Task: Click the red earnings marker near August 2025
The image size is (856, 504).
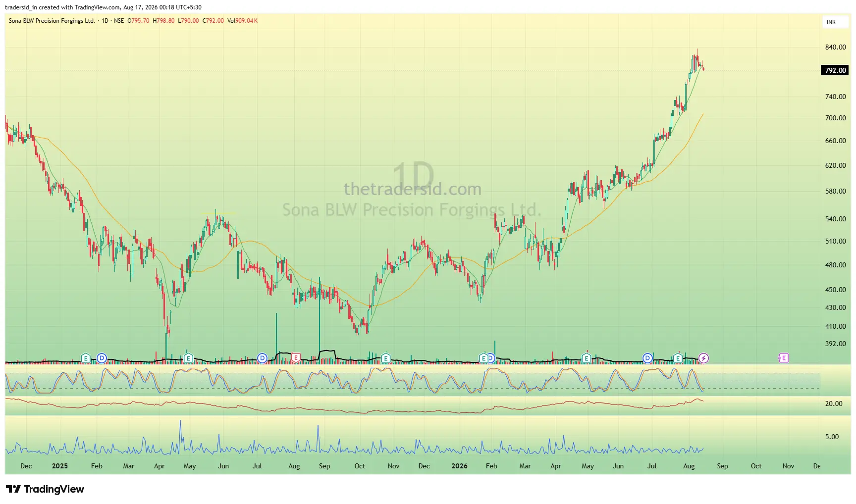Action: (296, 358)
